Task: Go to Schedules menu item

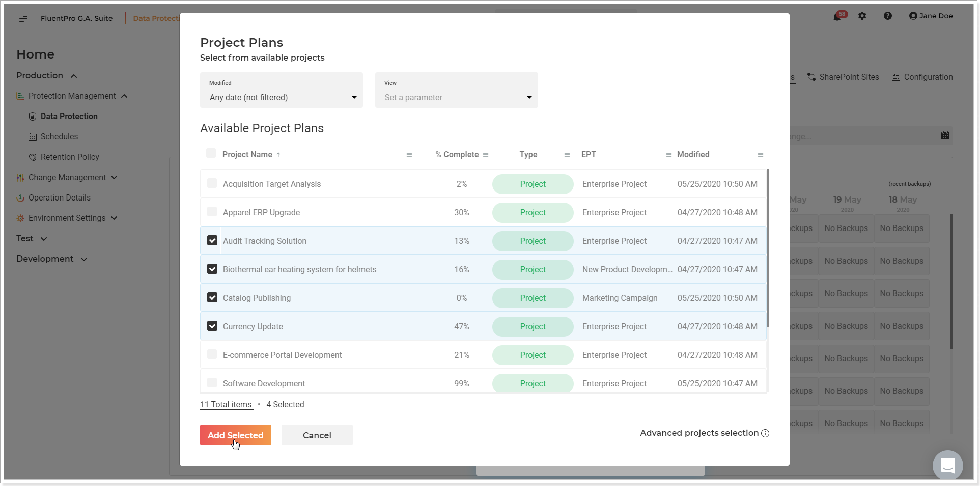Action: point(59,137)
